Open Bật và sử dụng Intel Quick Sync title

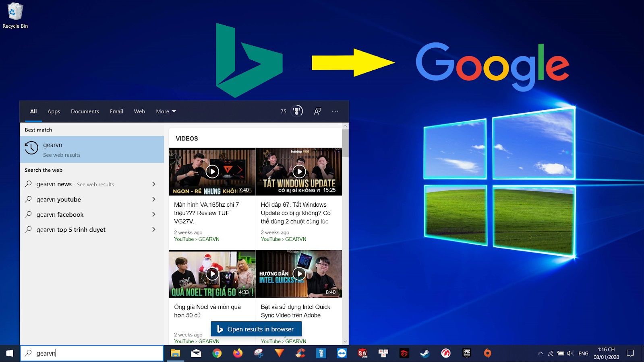point(296,311)
